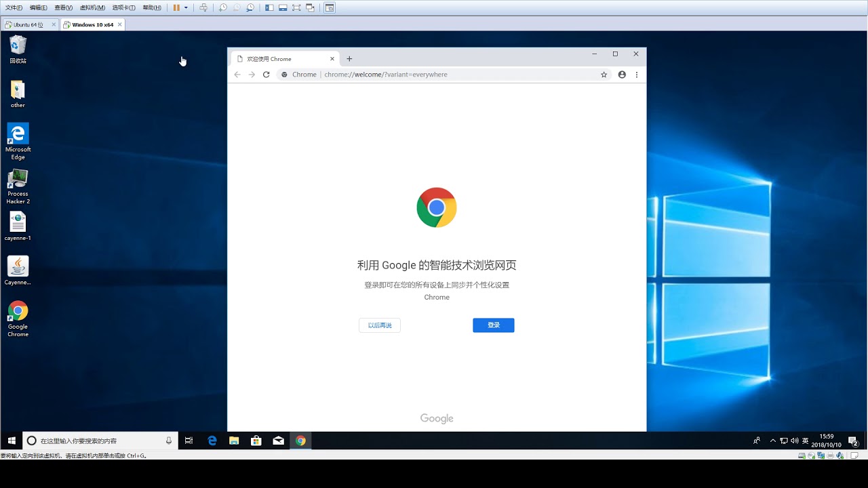868x488 pixels.
Task: Open the 选项卡(T) menu
Action: [x=123, y=7]
